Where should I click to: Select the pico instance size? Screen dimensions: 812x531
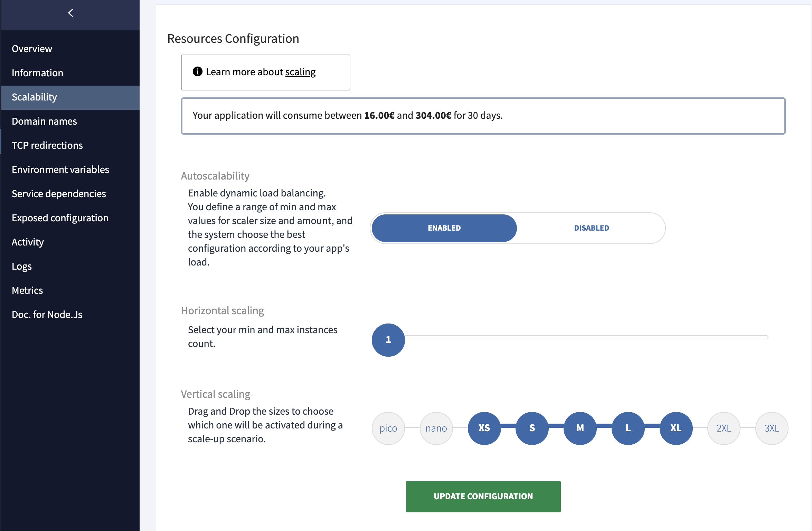388,428
